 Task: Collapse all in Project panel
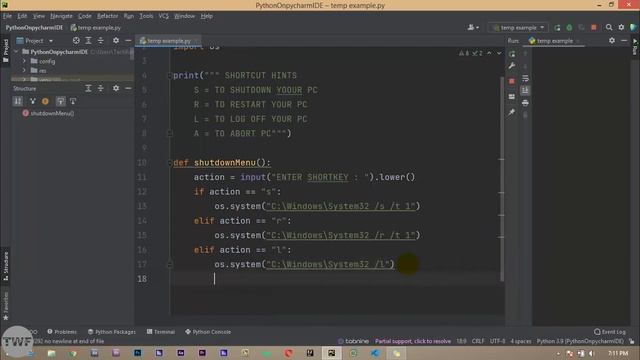100,40
